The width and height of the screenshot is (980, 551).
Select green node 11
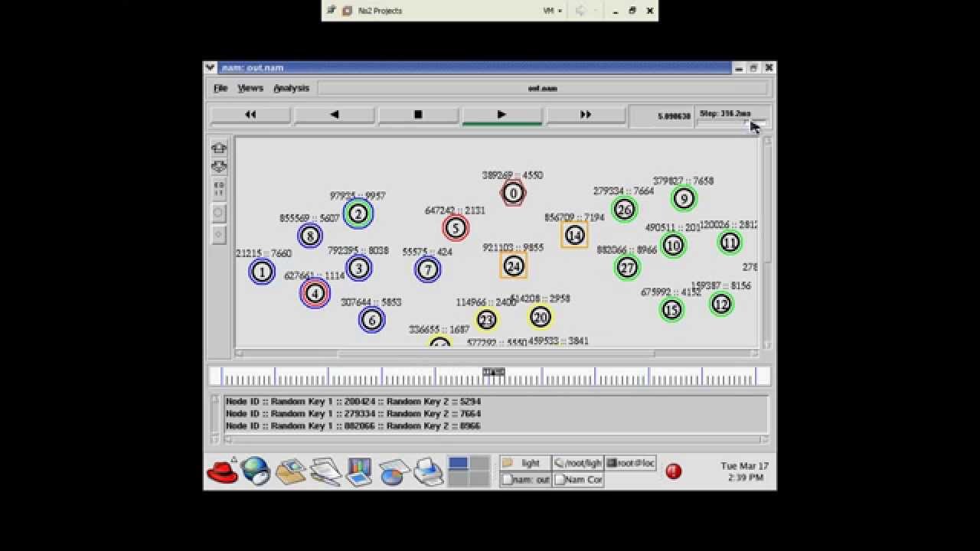point(730,243)
